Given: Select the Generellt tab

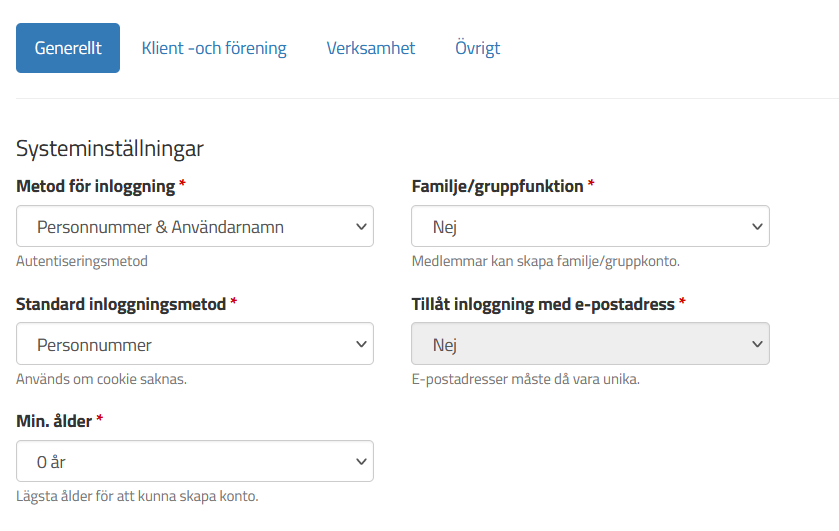Looking at the screenshot, I should click(x=68, y=48).
